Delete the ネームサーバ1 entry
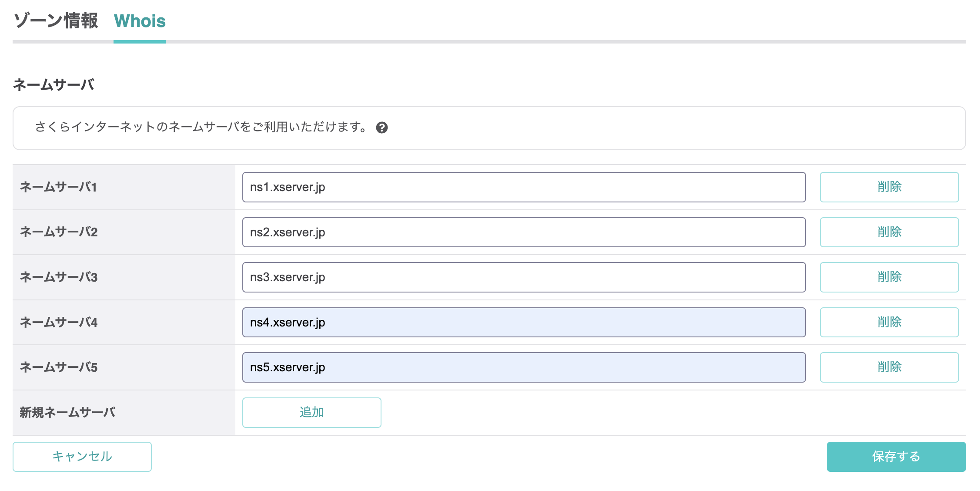Screen dimensions: 980x491 (889, 187)
